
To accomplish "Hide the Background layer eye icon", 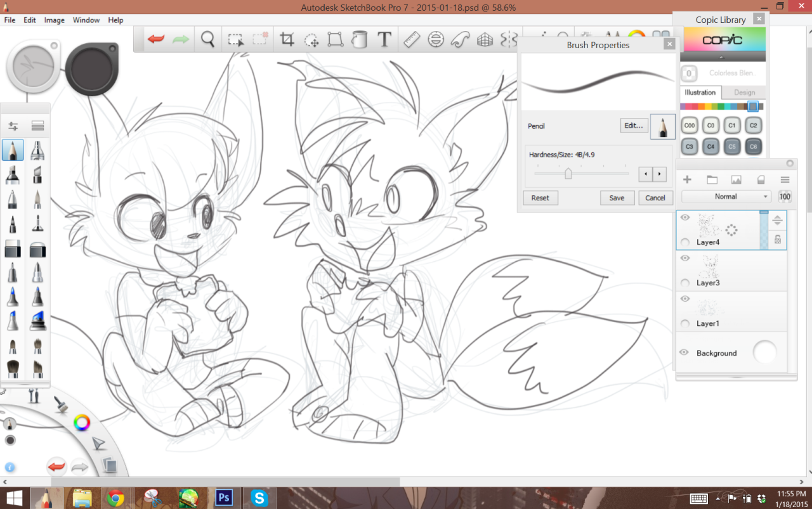I will 684,352.
